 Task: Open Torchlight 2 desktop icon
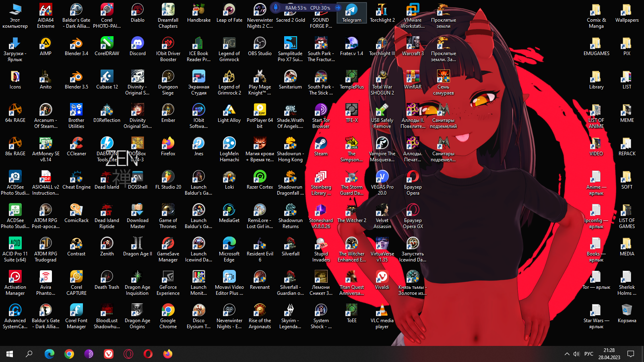(x=382, y=13)
